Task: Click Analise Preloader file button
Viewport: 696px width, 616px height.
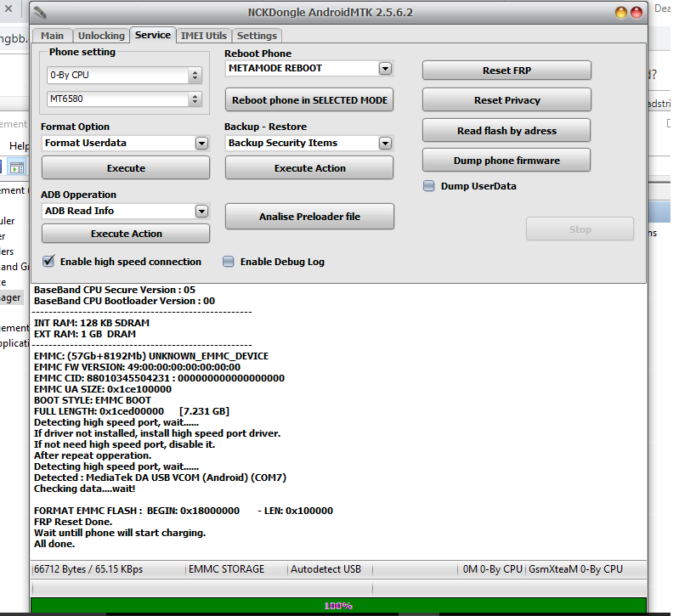Action: [x=309, y=216]
